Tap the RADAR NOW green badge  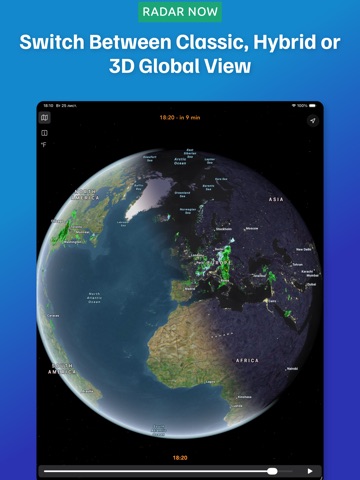pos(180,12)
